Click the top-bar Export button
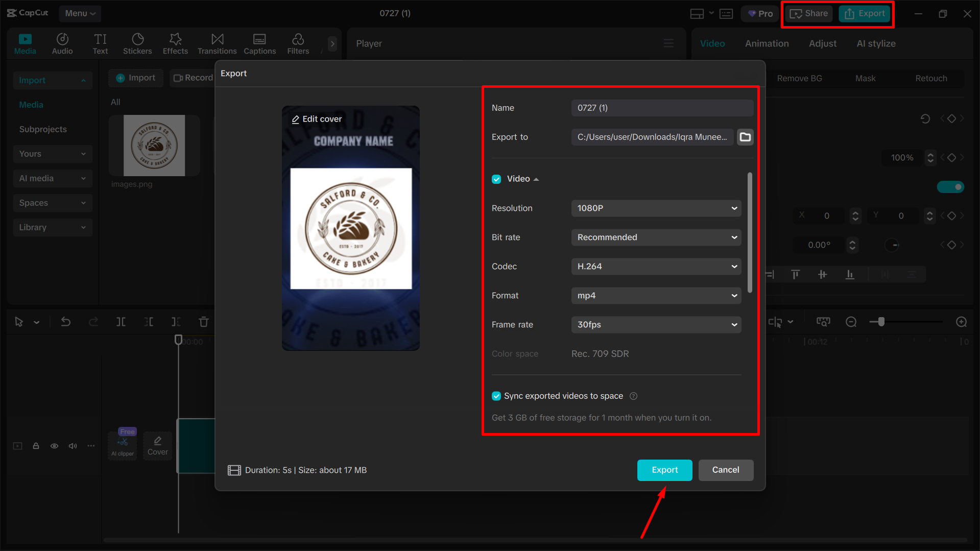 (864, 14)
